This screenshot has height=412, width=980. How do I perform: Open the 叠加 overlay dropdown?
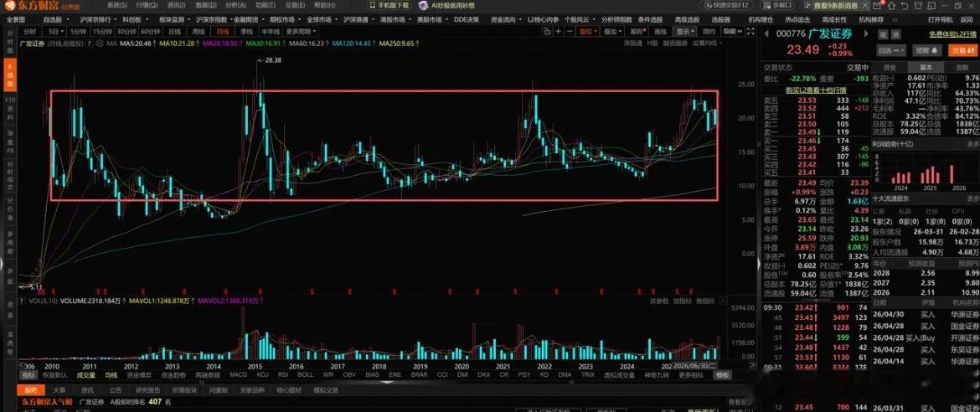click(x=613, y=31)
